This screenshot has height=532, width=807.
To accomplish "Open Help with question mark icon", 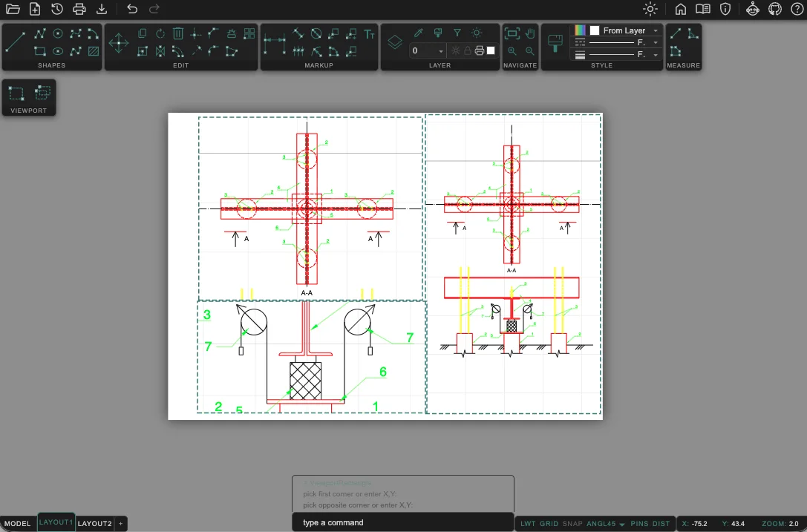I will click(797, 9).
